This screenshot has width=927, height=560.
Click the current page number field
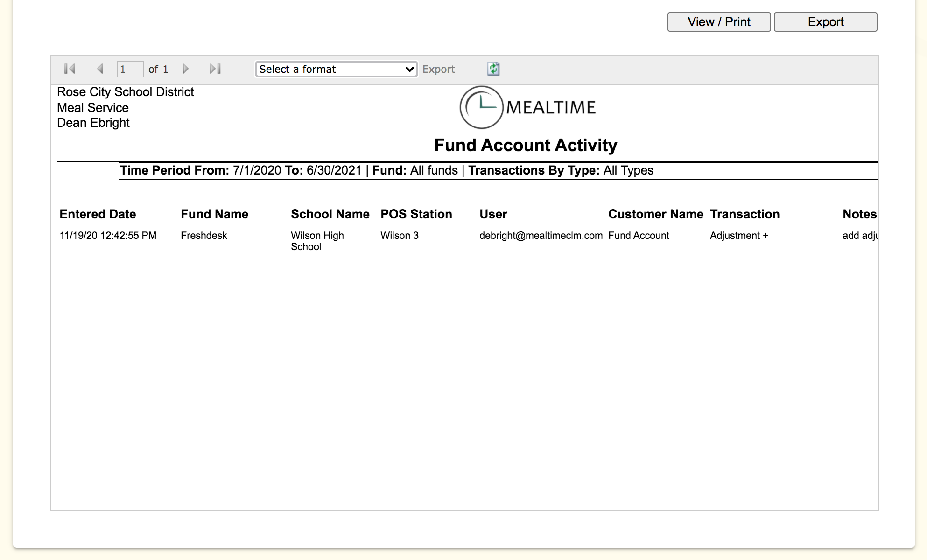(x=129, y=69)
